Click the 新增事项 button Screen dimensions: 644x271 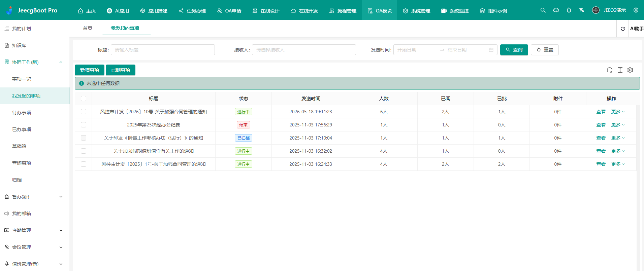coord(90,70)
